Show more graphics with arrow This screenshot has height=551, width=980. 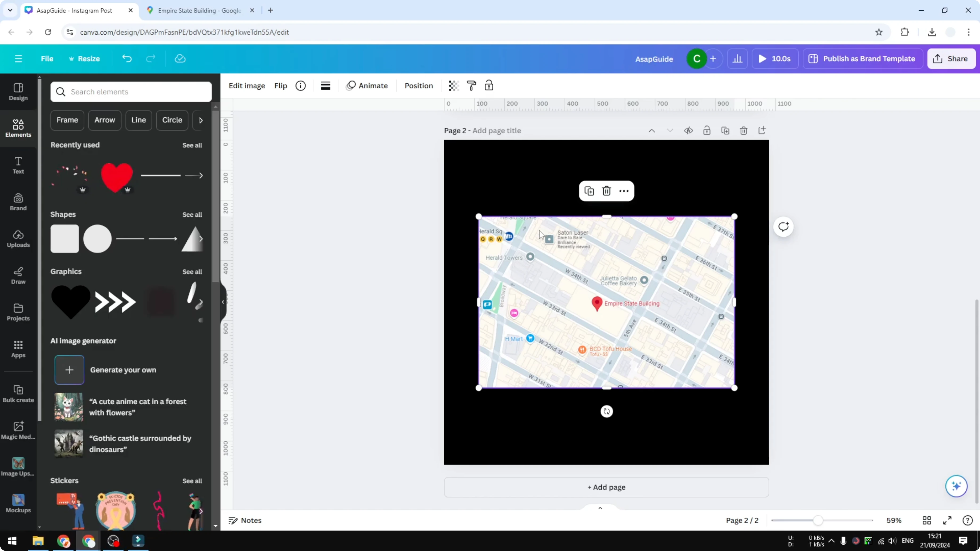[x=201, y=302]
